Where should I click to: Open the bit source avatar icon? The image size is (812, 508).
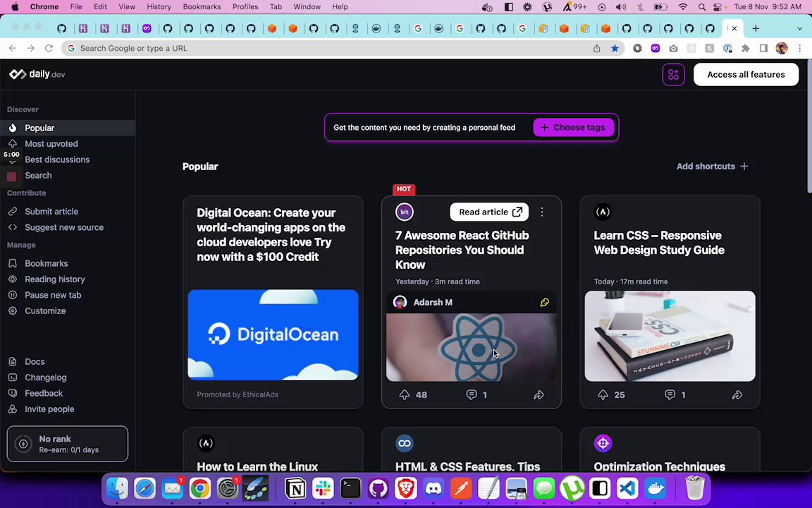pyautogui.click(x=405, y=212)
